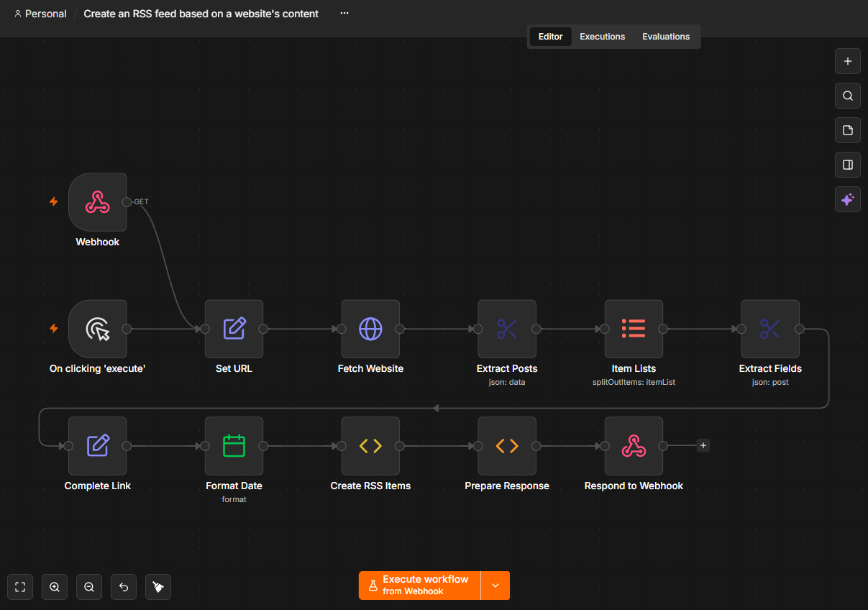
Task: Fit workflow to view
Action: pos(20,587)
